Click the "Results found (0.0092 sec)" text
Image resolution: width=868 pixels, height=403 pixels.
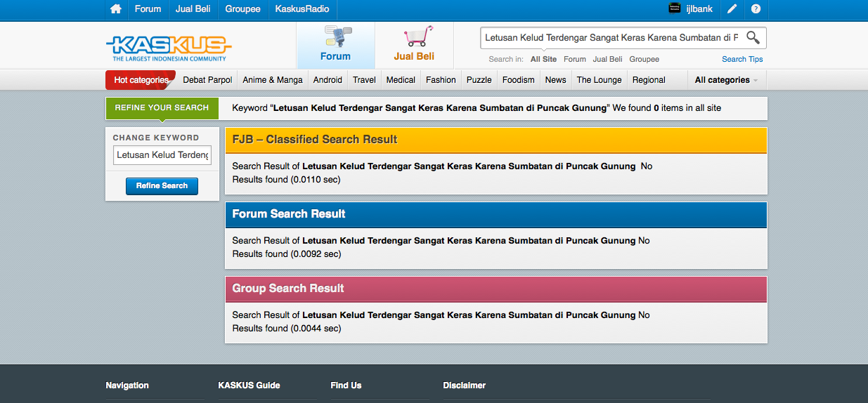pos(287,254)
